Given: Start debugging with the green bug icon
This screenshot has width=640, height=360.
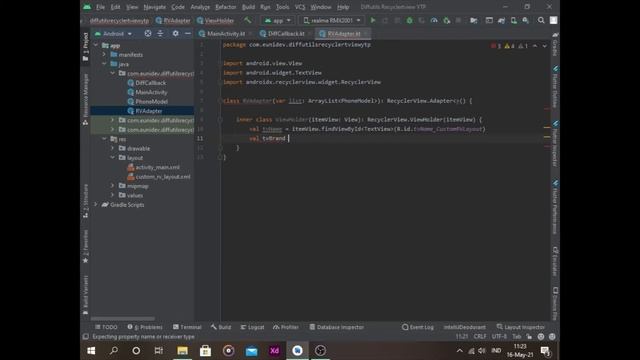Looking at the screenshot, I should click(x=409, y=20).
